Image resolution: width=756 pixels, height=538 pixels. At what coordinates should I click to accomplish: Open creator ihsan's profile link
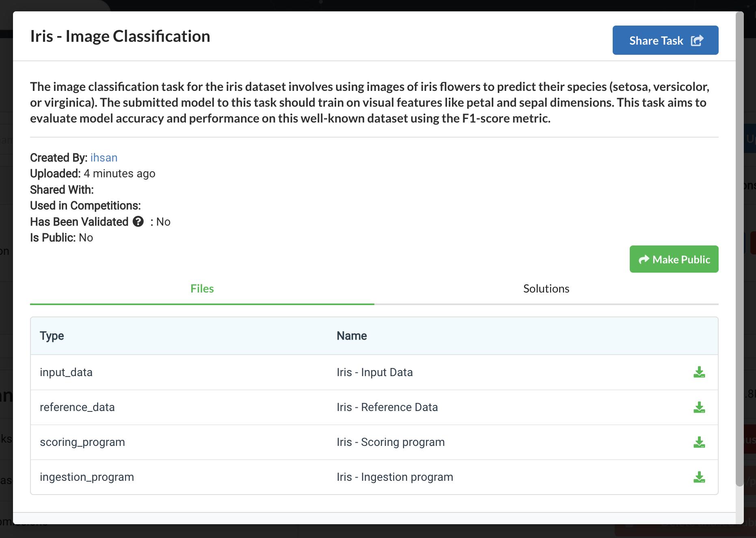pos(104,157)
